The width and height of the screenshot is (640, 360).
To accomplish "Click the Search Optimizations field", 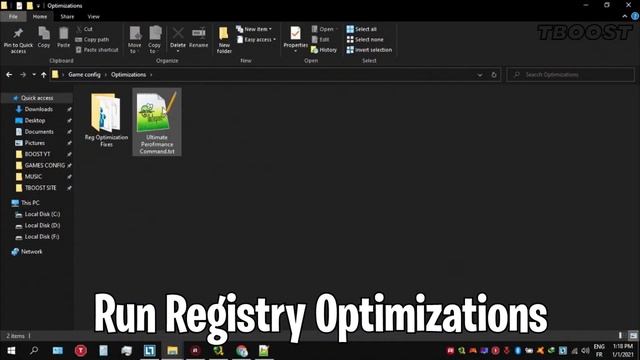I will point(571,75).
